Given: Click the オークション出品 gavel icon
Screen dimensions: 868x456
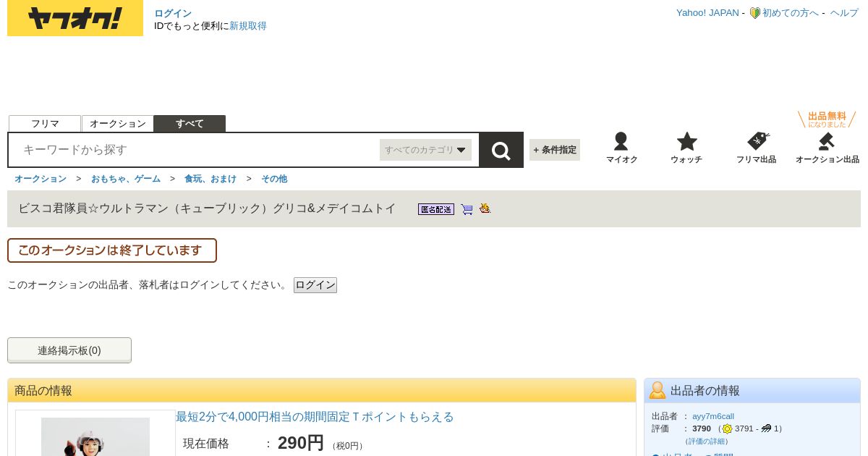Looking at the screenshot, I should pyautogui.click(x=827, y=148).
